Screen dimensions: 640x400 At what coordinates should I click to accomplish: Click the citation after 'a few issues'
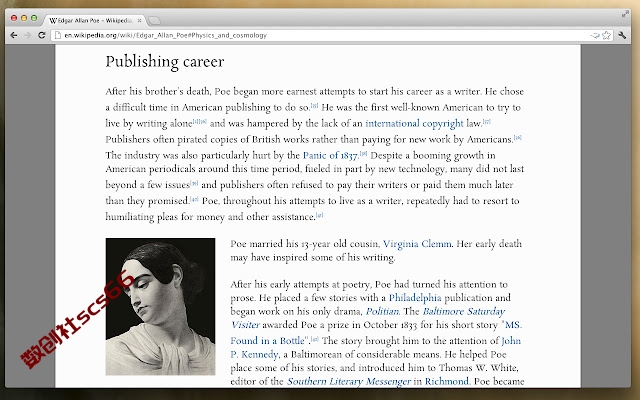tap(194, 183)
